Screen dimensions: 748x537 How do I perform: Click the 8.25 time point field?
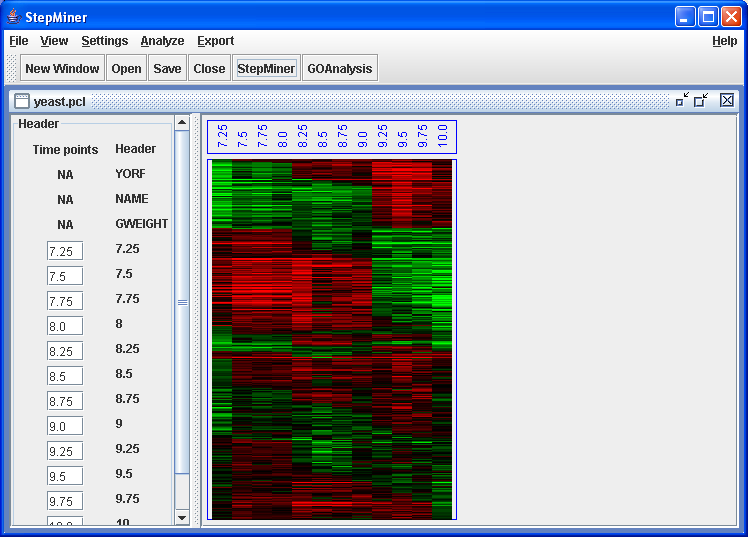[65, 351]
